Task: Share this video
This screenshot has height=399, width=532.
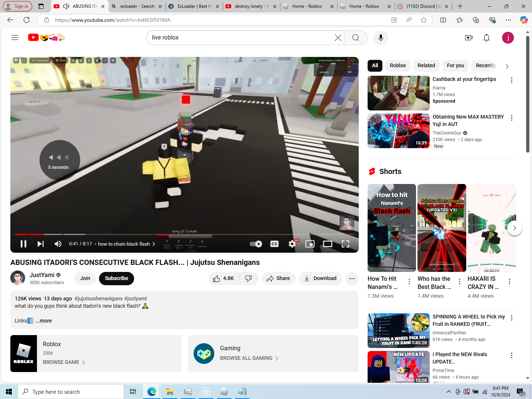Action: tap(279, 279)
